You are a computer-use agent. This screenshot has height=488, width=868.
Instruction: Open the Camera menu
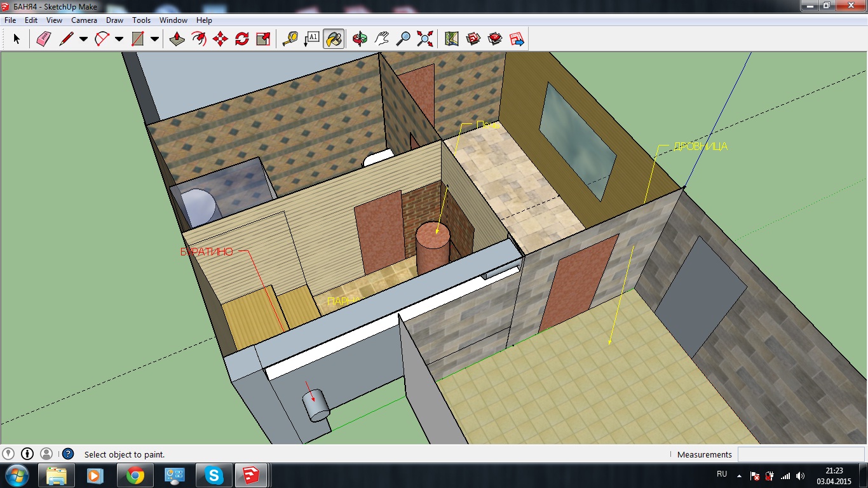pos(84,20)
